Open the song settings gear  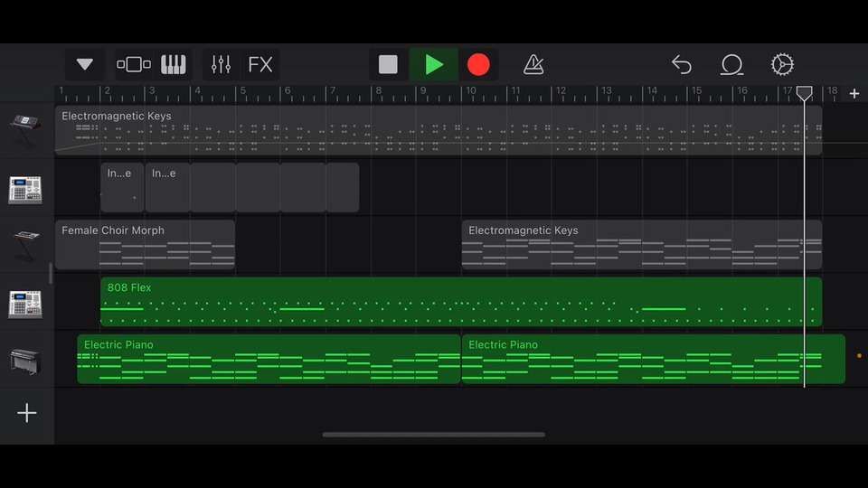coord(782,65)
